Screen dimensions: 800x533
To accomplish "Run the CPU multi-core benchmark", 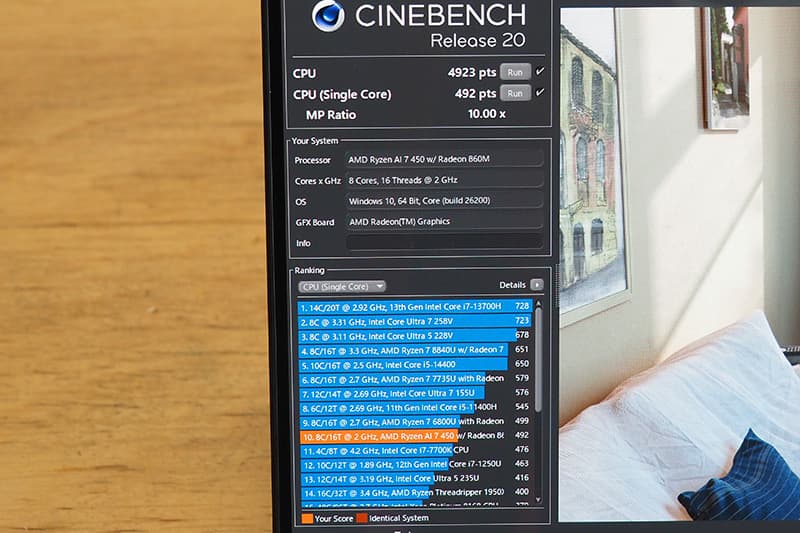I will pyautogui.click(x=515, y=72).
